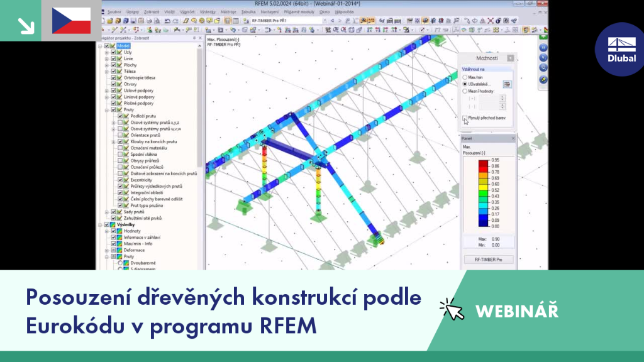Click the Czech flag icon
644x362 pixels.
click(72, 21)
